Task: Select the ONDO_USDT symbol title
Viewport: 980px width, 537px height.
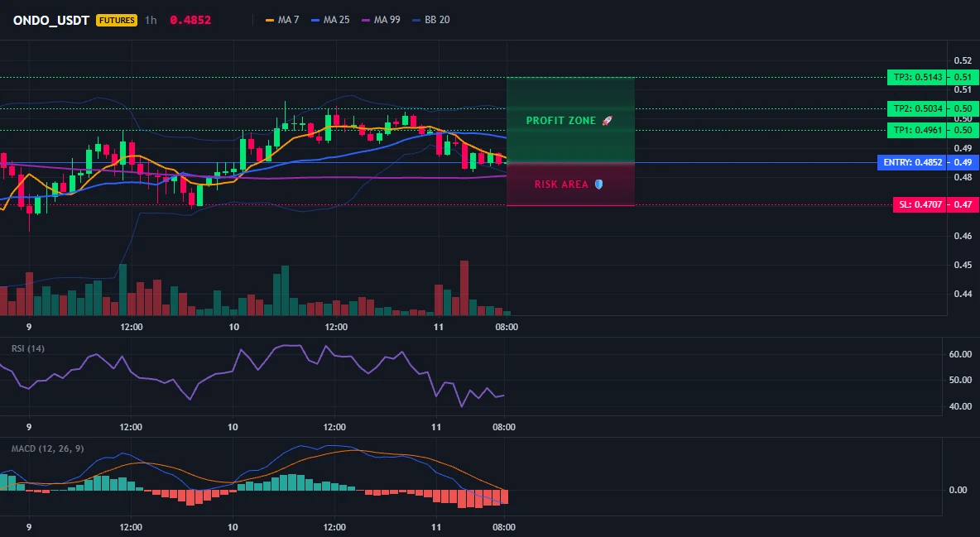Action: click(51, 20)
